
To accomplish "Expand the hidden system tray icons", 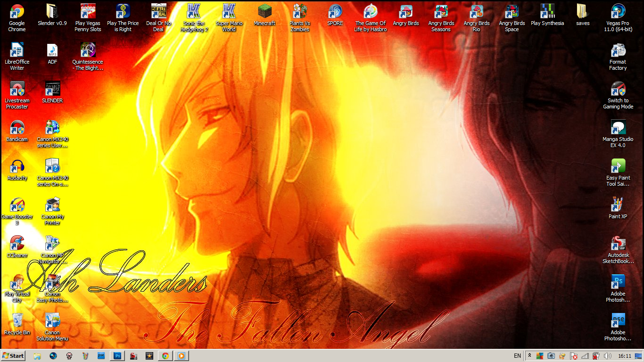I will click(529, 356).
